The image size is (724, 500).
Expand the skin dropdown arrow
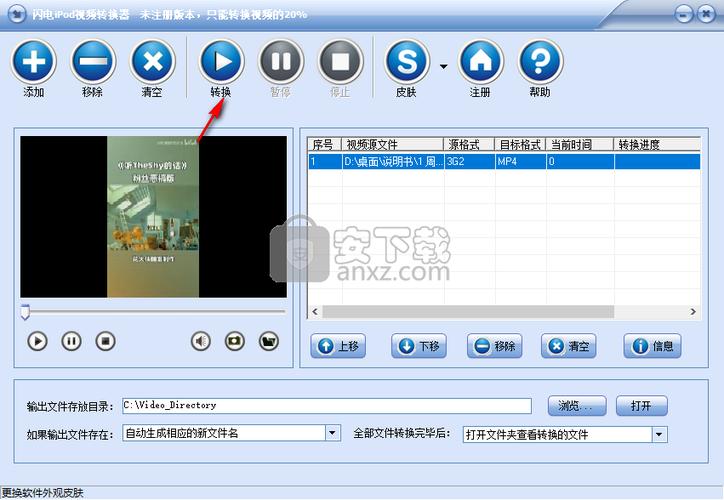pos(444,66)
